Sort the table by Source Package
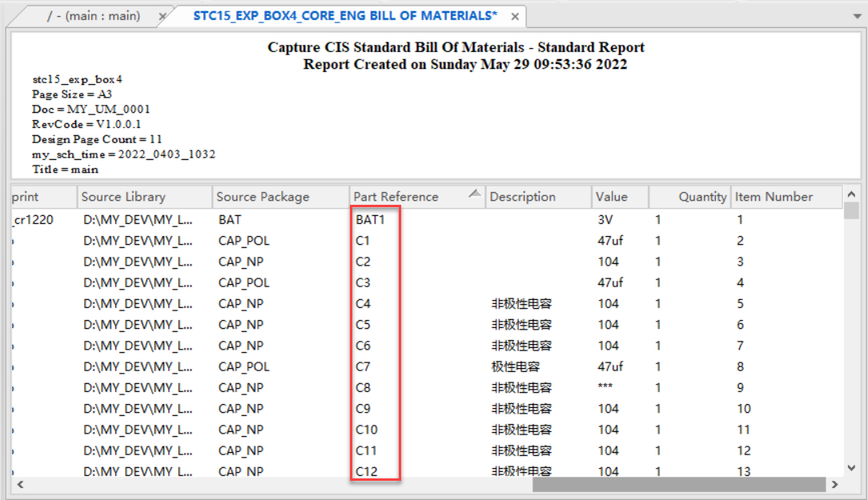 click(263, 197)
